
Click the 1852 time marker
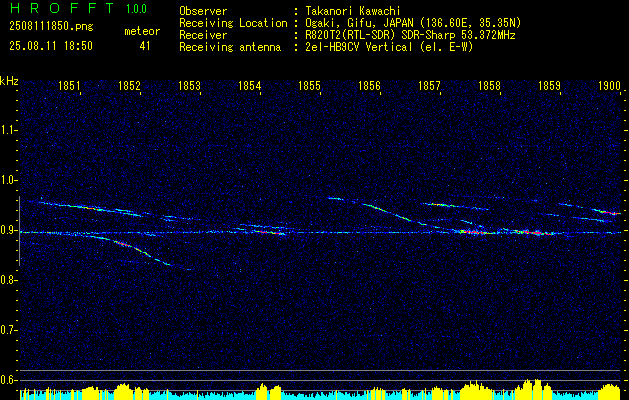pos(130,85)
